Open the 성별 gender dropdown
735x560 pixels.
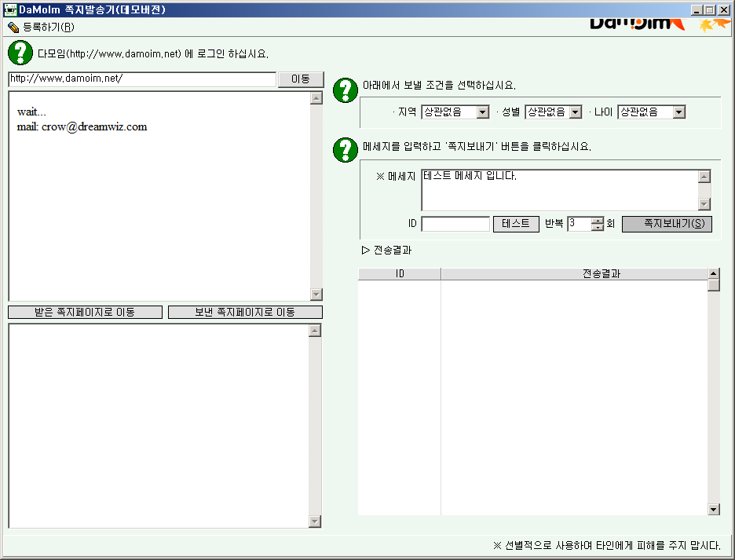click(x=575, y=112)
